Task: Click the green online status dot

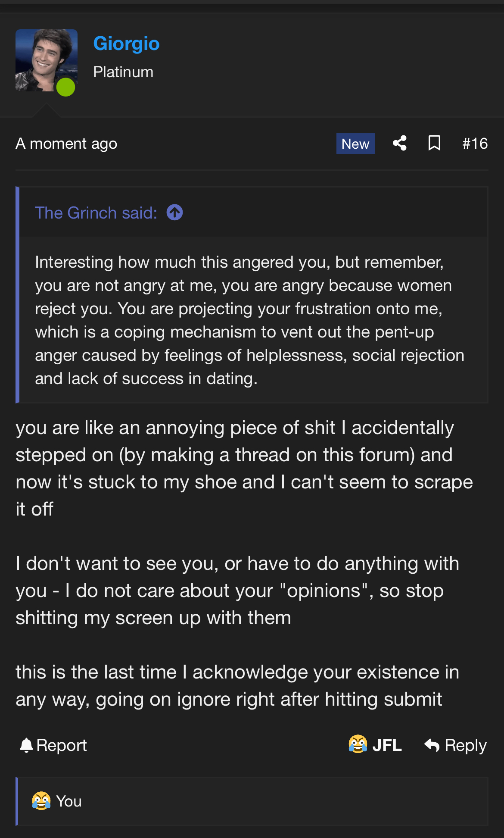Action: 66,87
